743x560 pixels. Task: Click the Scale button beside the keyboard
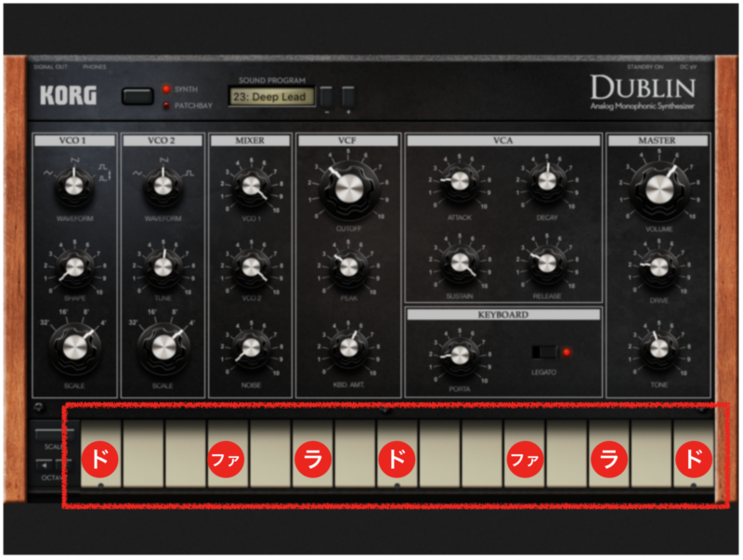(53, 433)
